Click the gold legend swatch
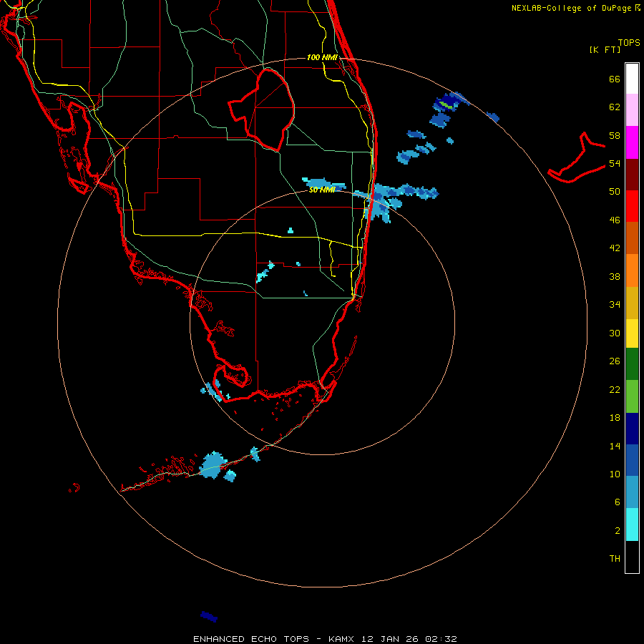This screenshot has width=644, height=644. [x=632, y=303]
